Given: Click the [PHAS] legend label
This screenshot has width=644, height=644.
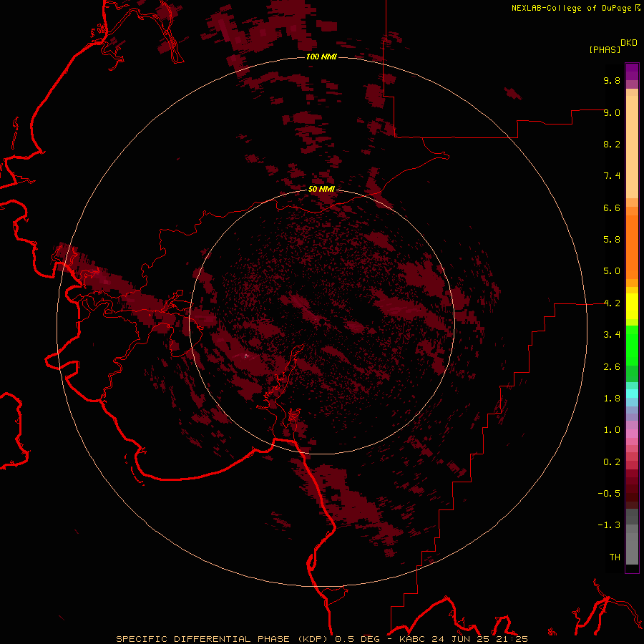Looking at the screenshot, I should (x=605, y=49).
